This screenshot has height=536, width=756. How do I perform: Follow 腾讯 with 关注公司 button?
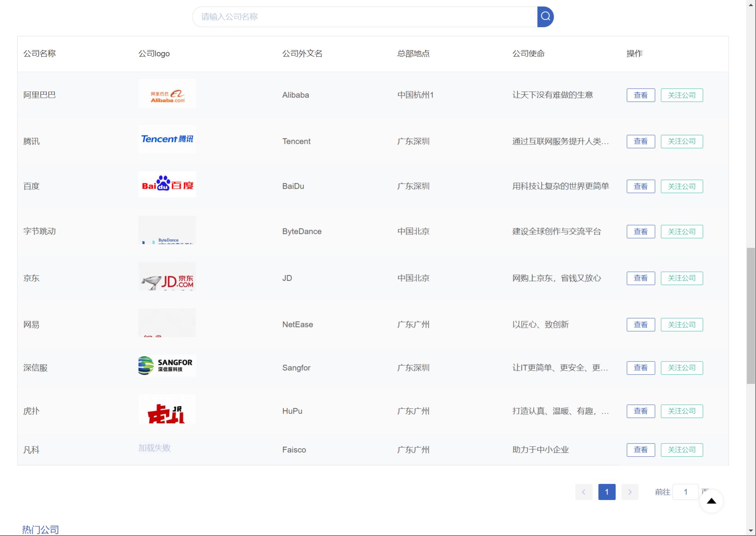(x=681, y=141)
